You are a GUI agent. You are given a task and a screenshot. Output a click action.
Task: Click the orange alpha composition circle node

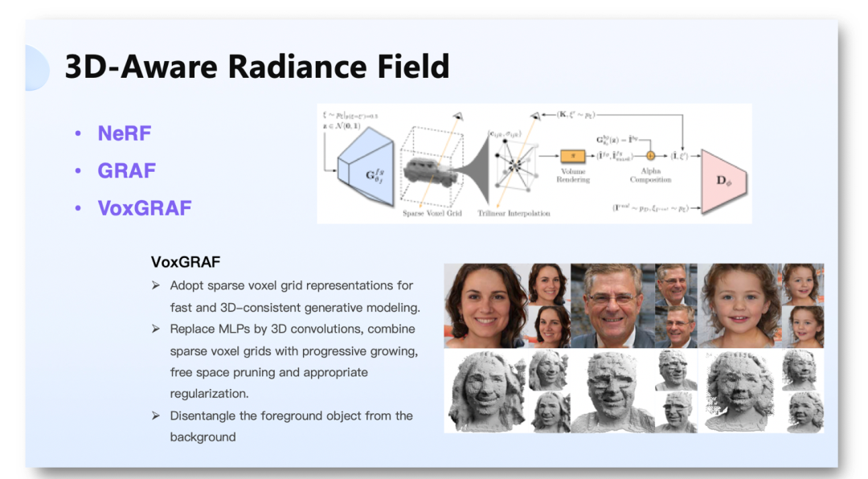[650, 156]
